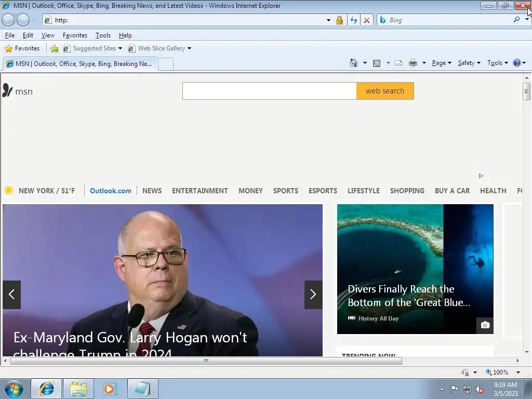Show hidden tray icons arrow
Viewport: 532px width, 399px height.
[442, 389]
